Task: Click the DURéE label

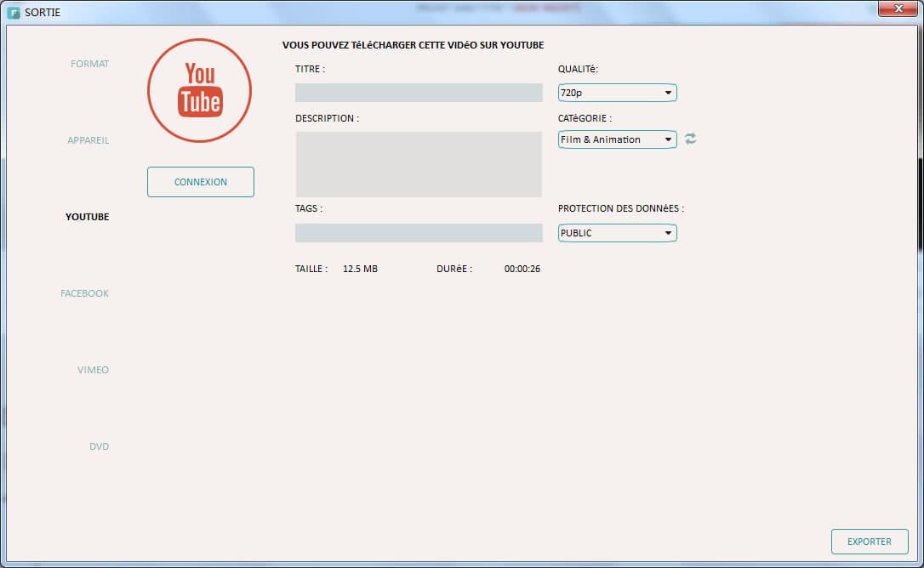Action: pyautogui.click(x=454, y=269)
